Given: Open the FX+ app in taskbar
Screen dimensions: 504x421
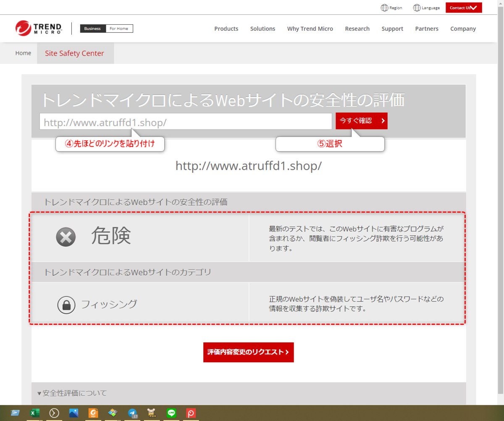Looking at the screenshot, I should (x=152, y=413).
